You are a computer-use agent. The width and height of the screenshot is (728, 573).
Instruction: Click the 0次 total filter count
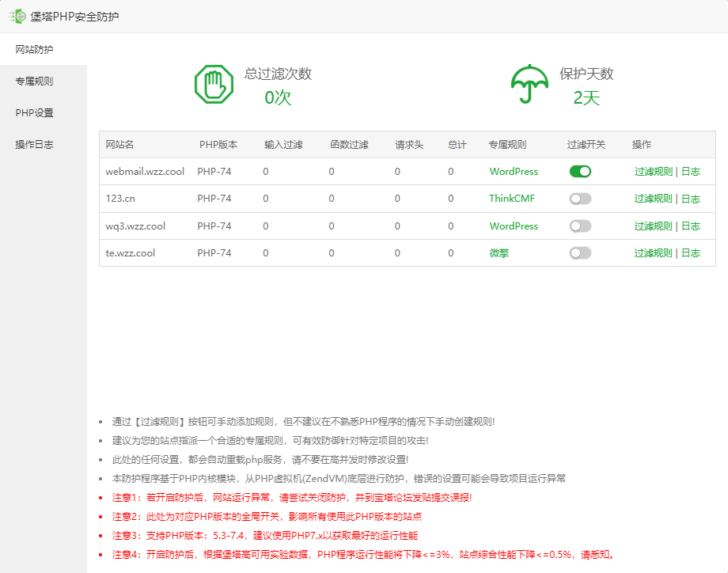(x=278, y=97)
